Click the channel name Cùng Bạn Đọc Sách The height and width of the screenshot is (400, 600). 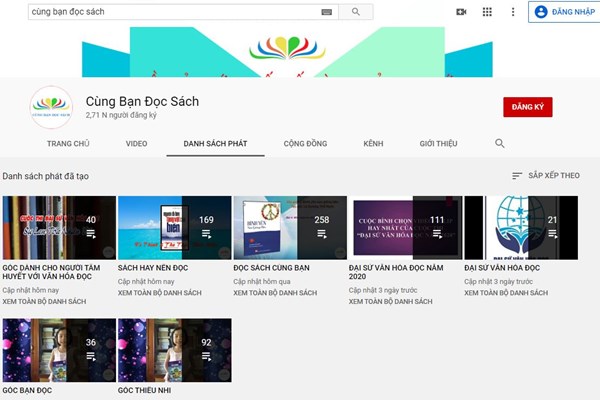click(x=142, y=101)
